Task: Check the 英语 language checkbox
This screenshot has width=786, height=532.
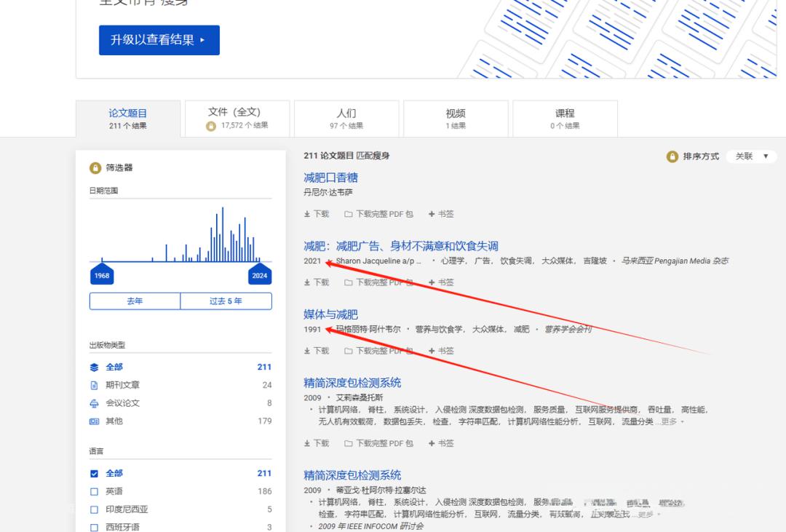Action: (x=94, y=491)
